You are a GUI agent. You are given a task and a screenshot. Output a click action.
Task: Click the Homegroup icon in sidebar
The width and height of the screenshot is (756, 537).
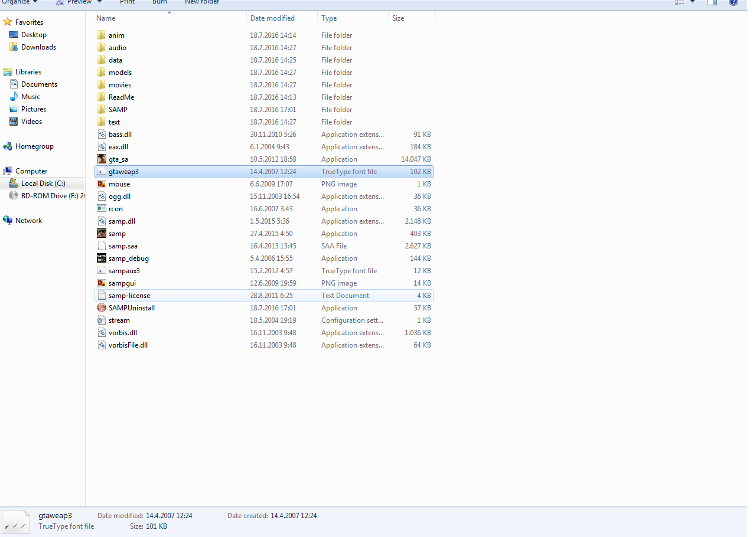(x=8, y=146)
